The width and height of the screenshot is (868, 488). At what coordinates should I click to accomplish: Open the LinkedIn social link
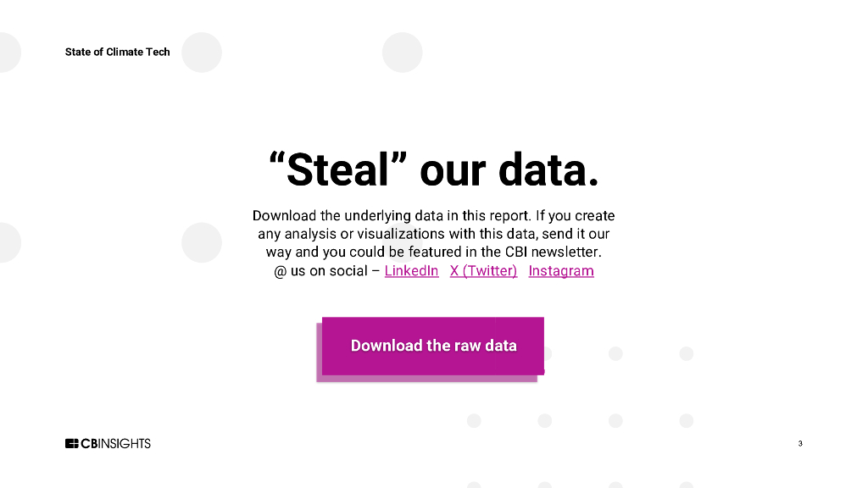coord(411,271)
